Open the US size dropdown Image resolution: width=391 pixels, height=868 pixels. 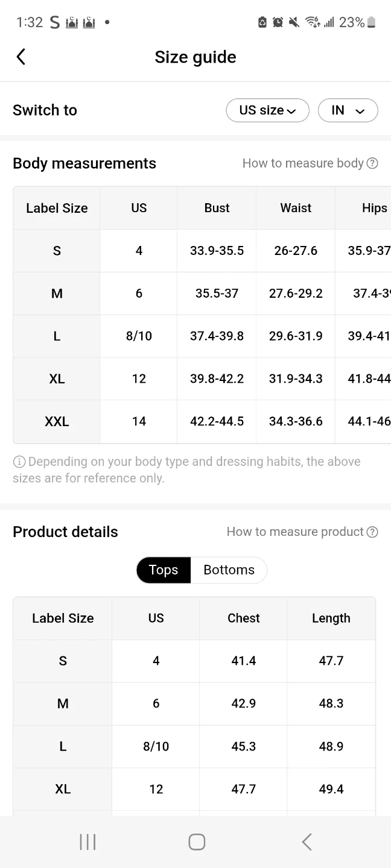[x=267, y=110]
